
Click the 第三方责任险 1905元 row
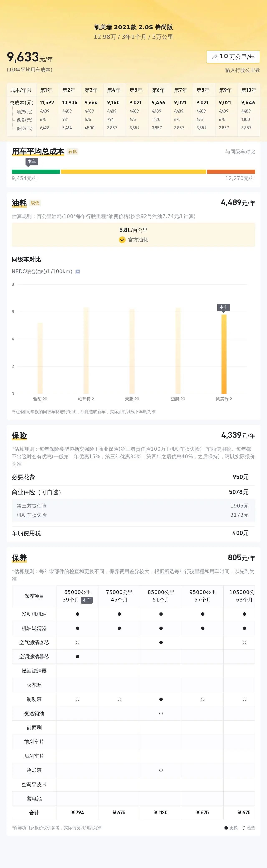(133, 506)
